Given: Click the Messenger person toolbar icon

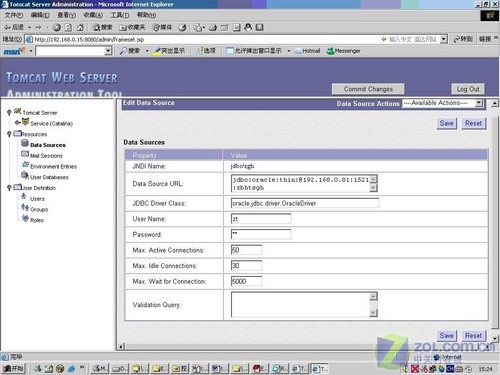Looking at the screenshot, I should pos(248,27).
